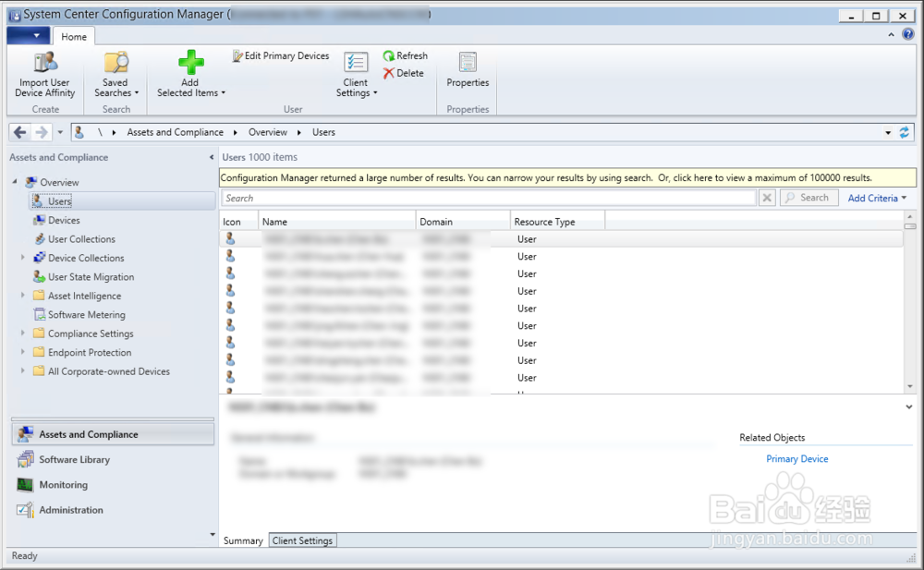Switch to Software Library workspace
This screenshot has width=924, height=570.
coord(113,459)
